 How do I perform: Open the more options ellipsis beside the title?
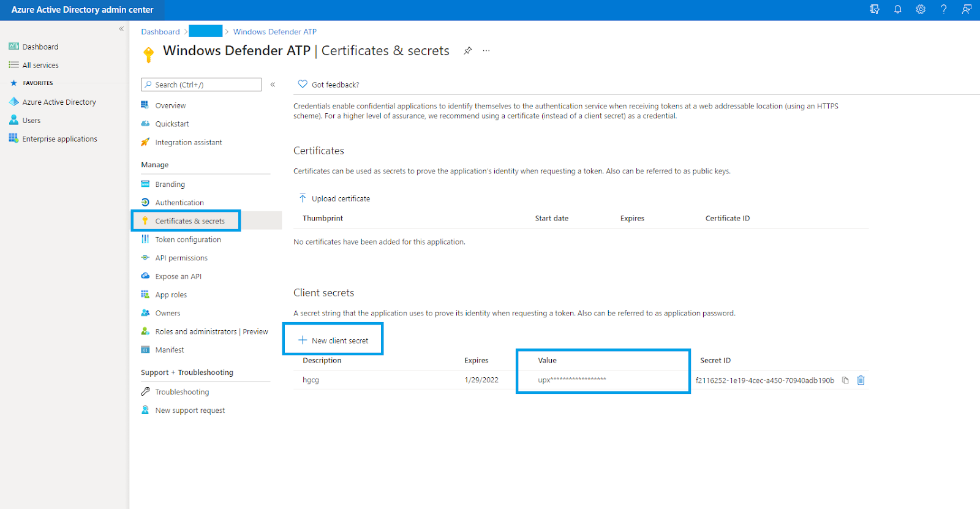(486, 51)
